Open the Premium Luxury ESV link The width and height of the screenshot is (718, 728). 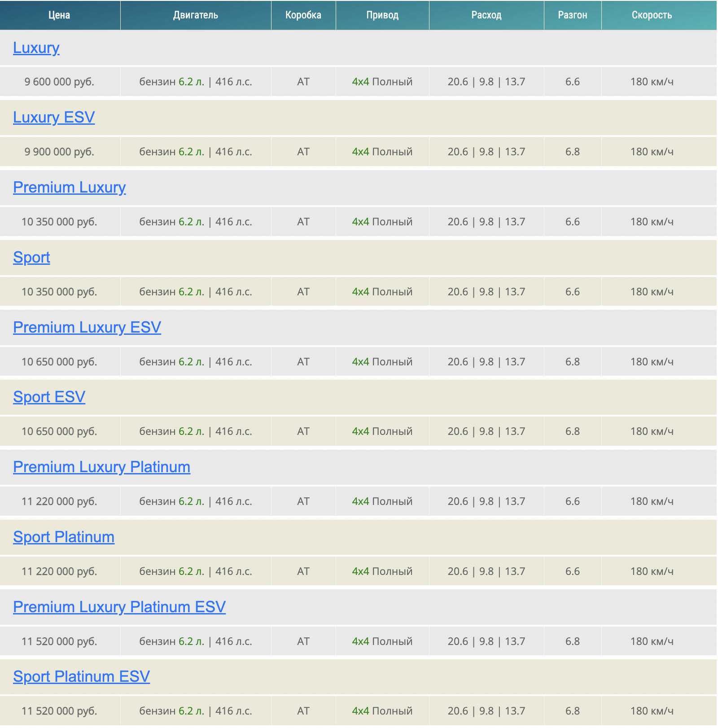point(87,327)
